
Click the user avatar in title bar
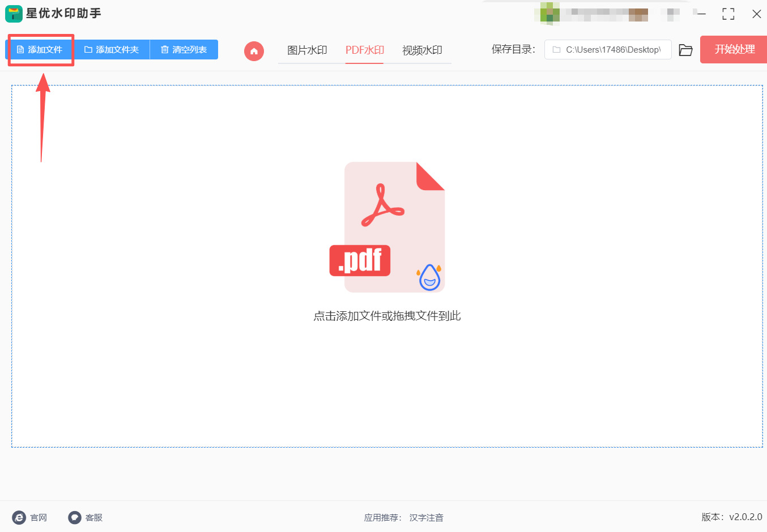point(547,14)
